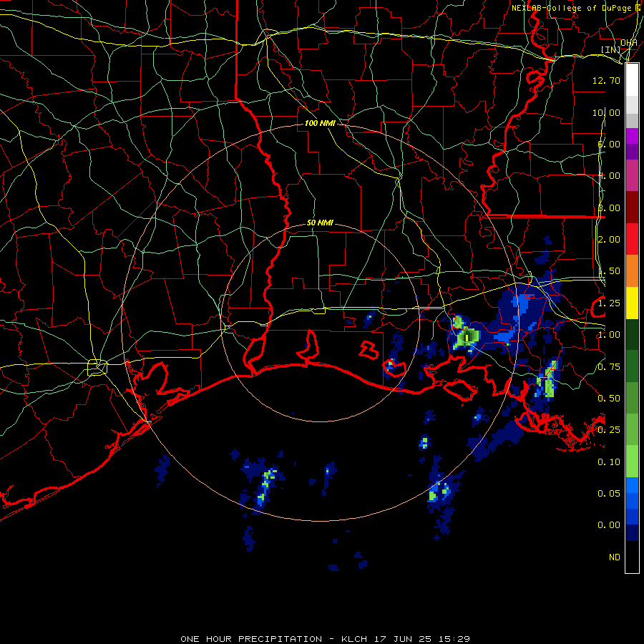Click the 0.10 legend value
Viewport: 644px width, 644px height.
click(609, 462)
